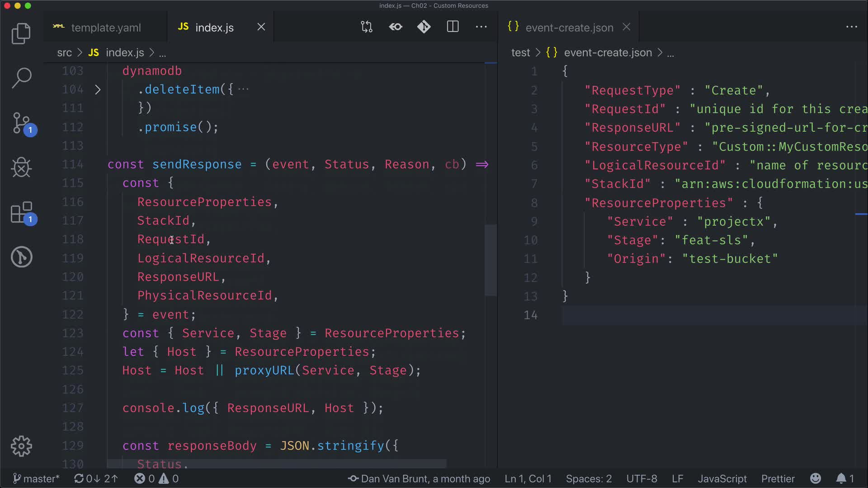Open Source Control view with badge
The height and width of the screenshot is (488, 868).
pyautogui.click(x=22, y=123)
